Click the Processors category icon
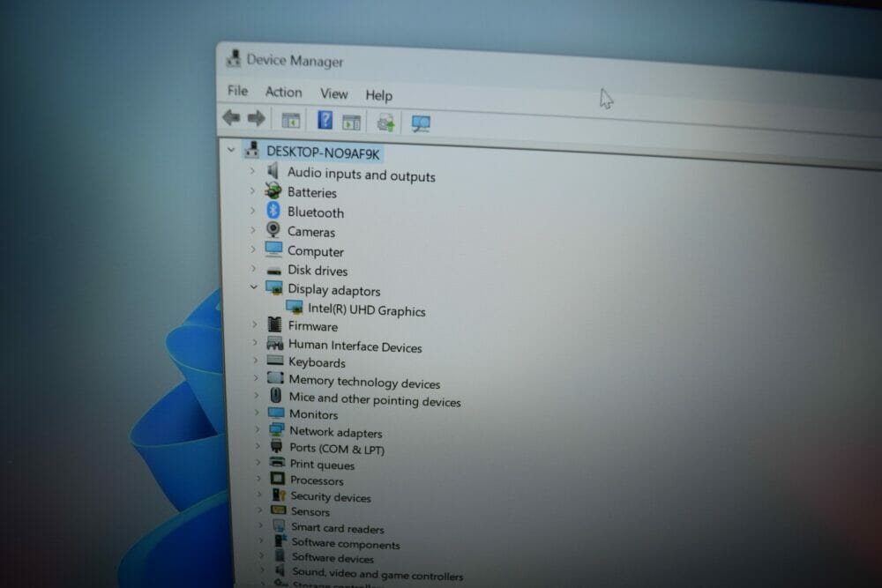 277,479
